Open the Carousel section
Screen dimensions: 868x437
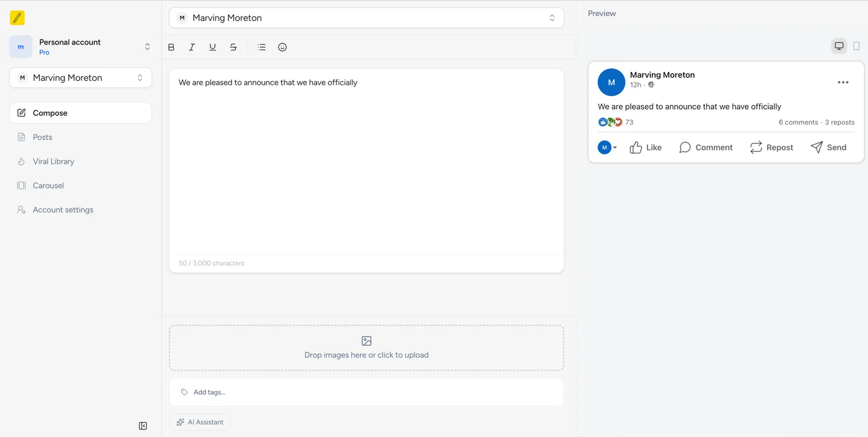point(48,185)
